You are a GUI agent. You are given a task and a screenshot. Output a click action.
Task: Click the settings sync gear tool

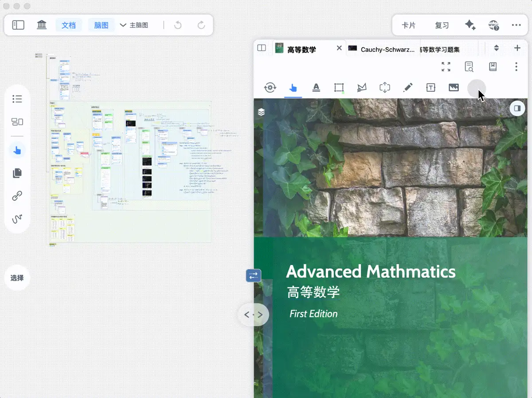(x=270, y=88)
